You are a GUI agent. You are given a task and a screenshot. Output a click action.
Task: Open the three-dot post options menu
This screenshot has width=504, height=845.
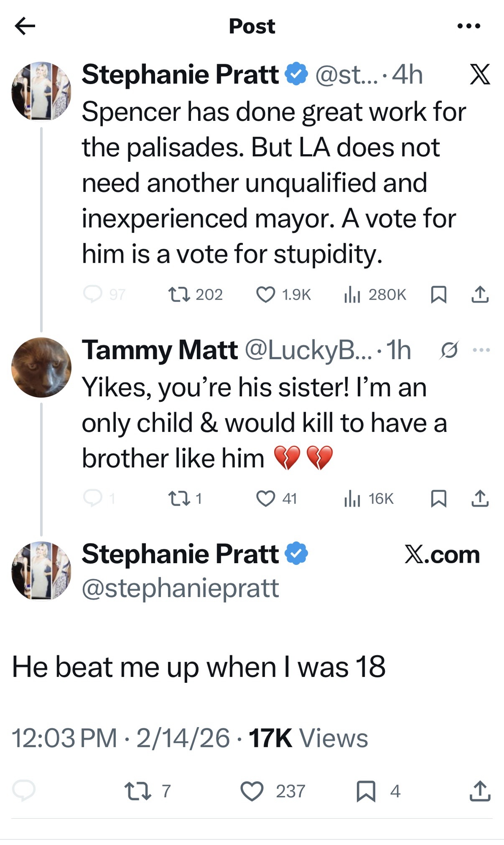tap(469, 26)
